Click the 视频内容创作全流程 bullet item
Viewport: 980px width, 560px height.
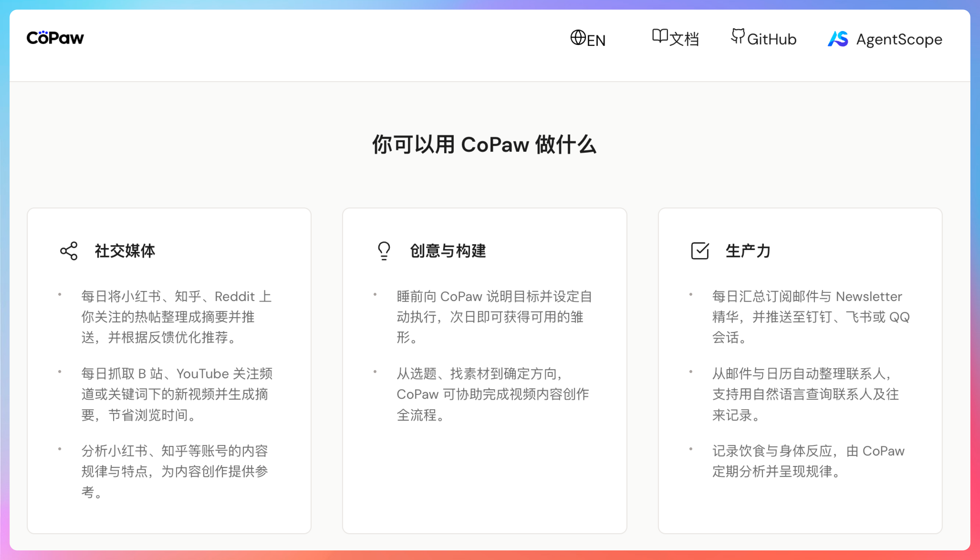pyautogui.click(x=492, y=394)
